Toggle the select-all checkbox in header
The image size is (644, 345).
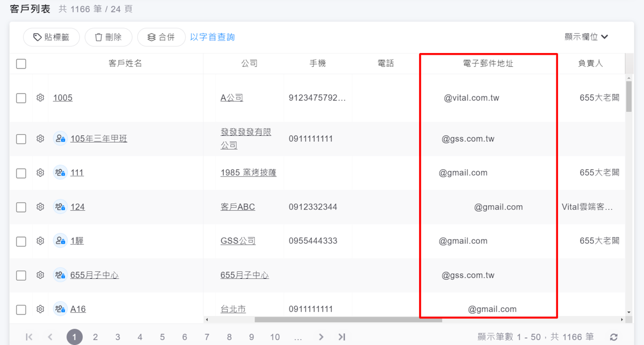21,64
